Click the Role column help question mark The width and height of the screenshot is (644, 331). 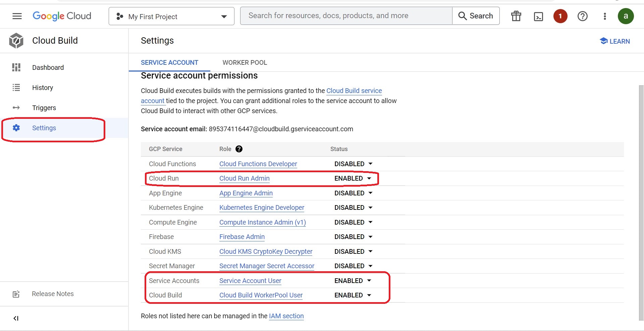[239, 149]
